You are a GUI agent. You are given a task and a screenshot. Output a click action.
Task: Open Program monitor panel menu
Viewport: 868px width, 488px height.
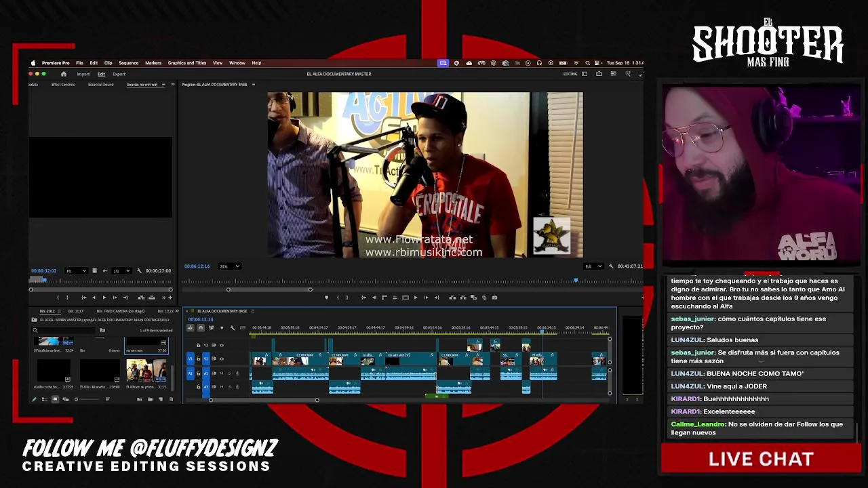(x=253, y=85)
